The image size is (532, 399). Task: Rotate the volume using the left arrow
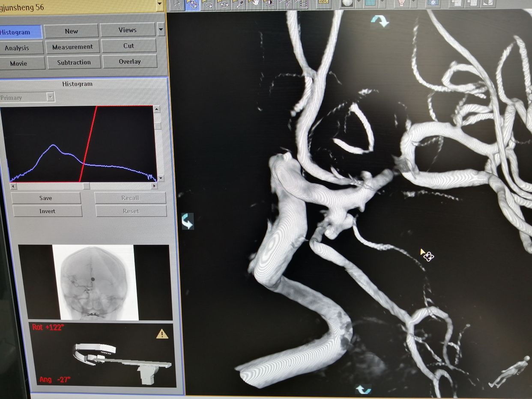click(x=188, y=221)
